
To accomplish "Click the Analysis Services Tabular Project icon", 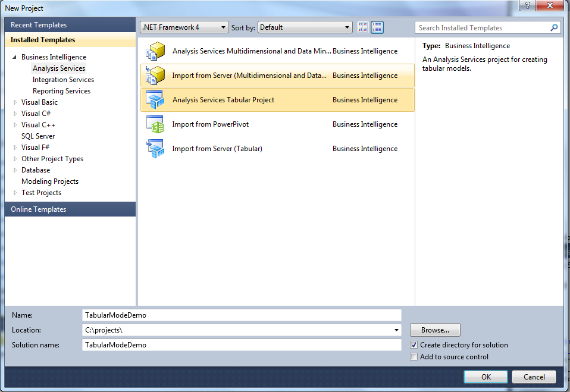I will tap(155, 100).
